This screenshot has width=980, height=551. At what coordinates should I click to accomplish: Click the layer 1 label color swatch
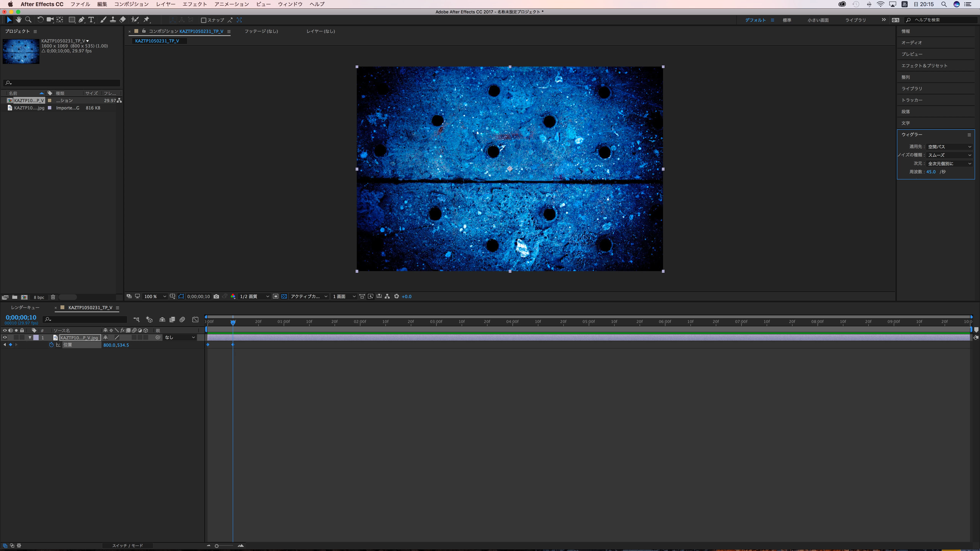pos(36,338)
